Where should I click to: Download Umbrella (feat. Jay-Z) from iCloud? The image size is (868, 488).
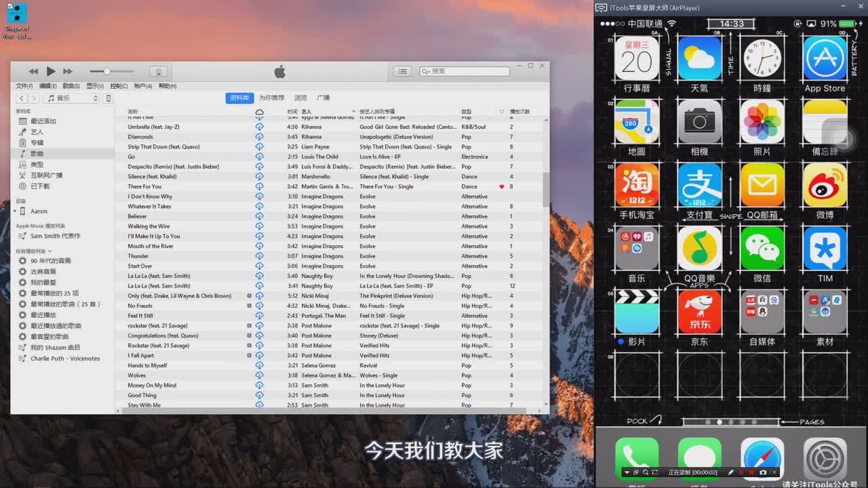(259, 127)
